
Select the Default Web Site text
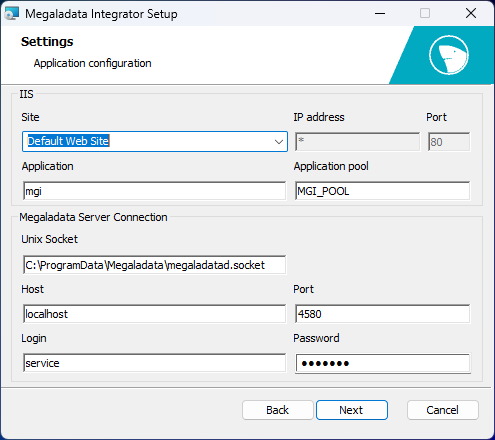[x=68, y=141]
